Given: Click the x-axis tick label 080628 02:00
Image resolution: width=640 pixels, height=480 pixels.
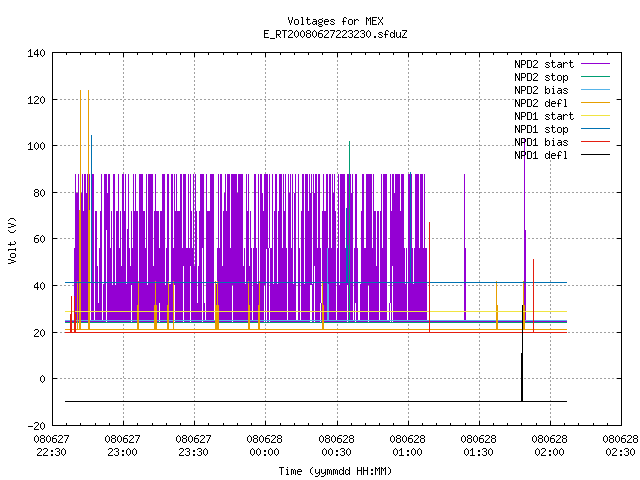Looking at the screenshot, I should click(549, 446).
